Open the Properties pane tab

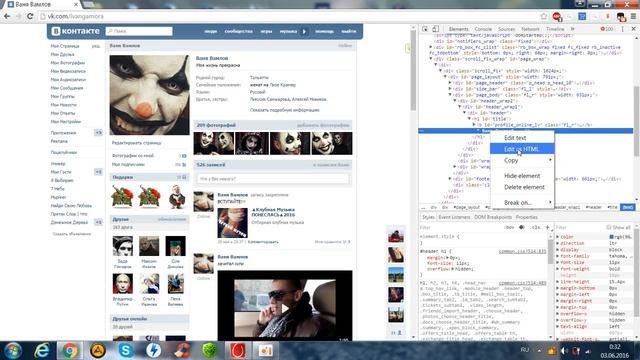(x=527, y=217)
